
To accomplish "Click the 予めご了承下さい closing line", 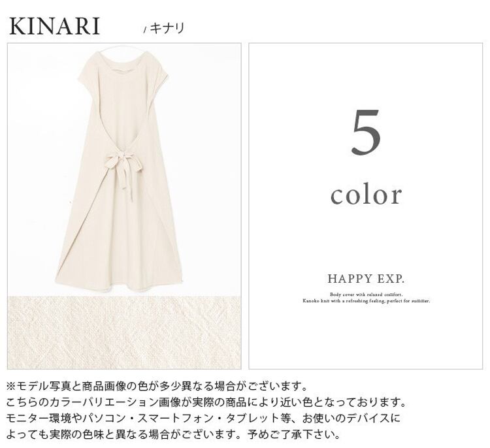I will 173,434.
